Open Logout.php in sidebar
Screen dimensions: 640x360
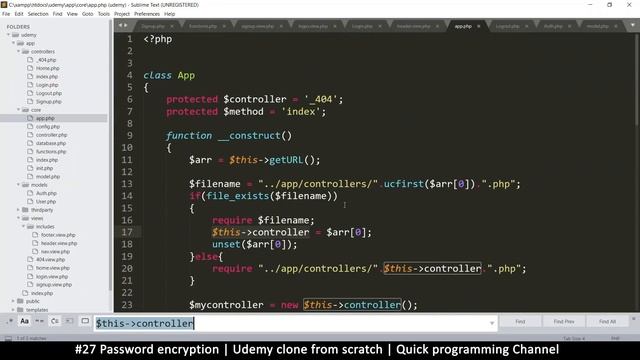click(x=49, y=93)
